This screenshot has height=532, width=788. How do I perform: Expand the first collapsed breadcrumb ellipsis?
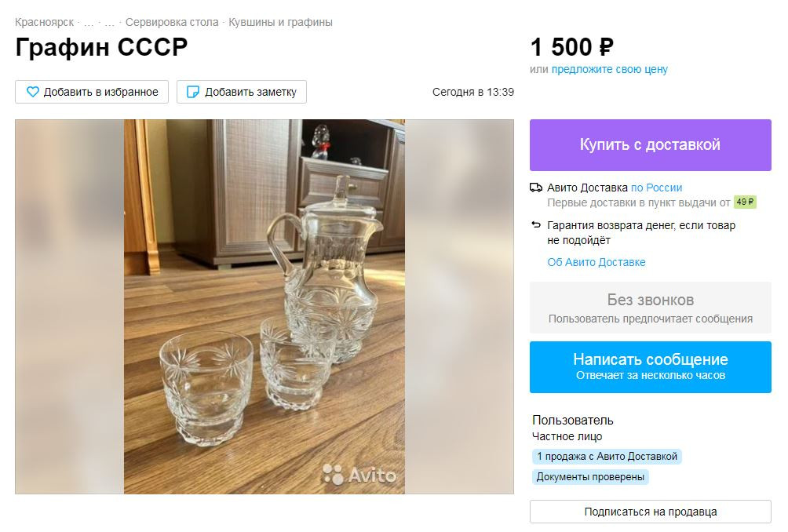click(x=89, y=22)
